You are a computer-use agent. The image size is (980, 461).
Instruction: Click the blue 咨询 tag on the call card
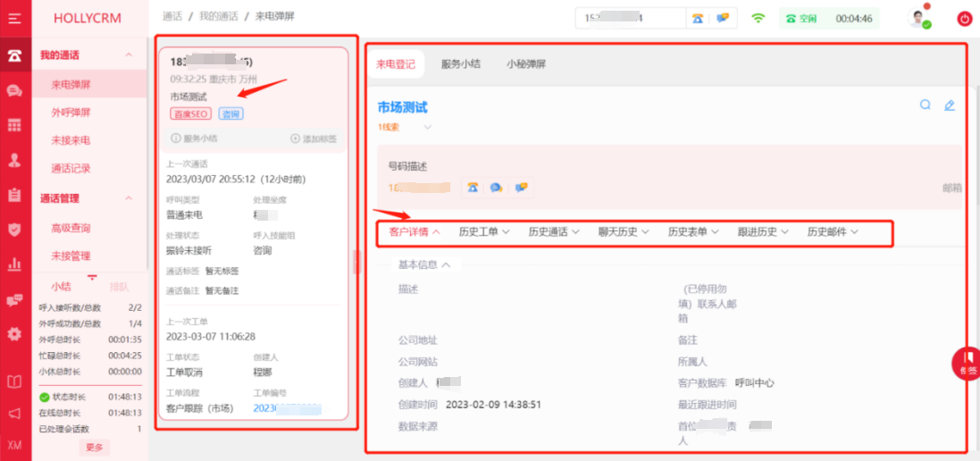click(x=231, y=113)
